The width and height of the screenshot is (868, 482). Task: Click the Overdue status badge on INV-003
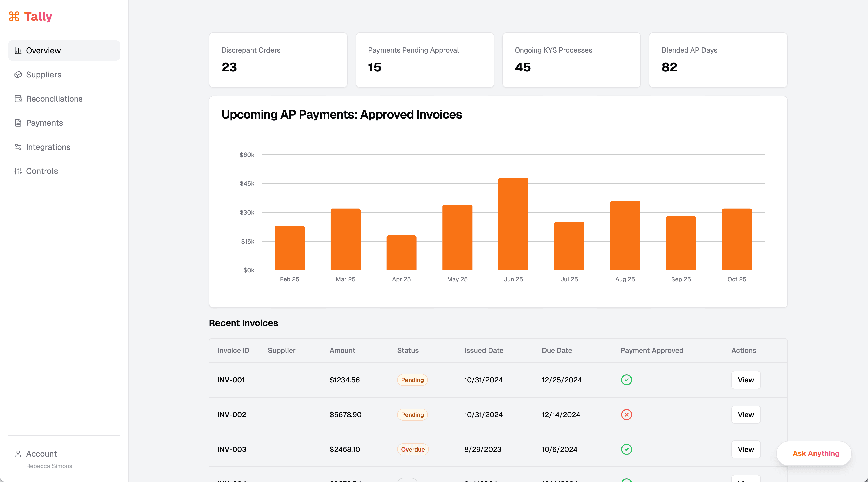tap(412, 449)
